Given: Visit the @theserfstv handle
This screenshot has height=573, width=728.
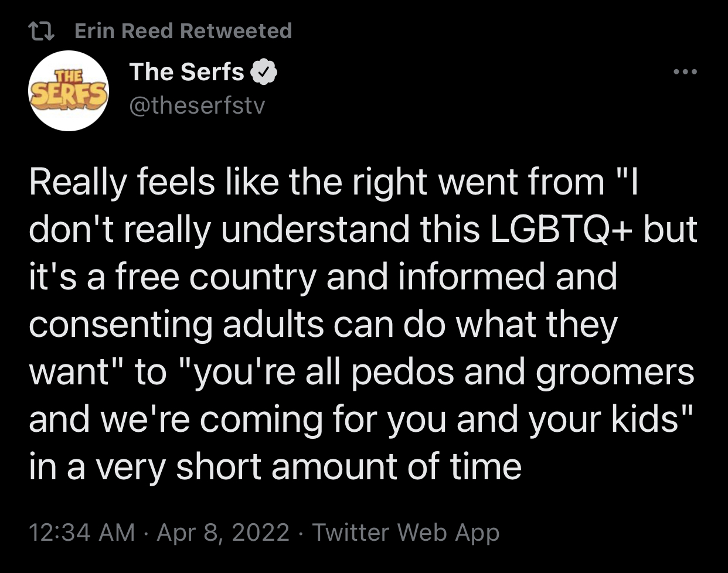Looking at the screenshot, I should coord(197,105).
